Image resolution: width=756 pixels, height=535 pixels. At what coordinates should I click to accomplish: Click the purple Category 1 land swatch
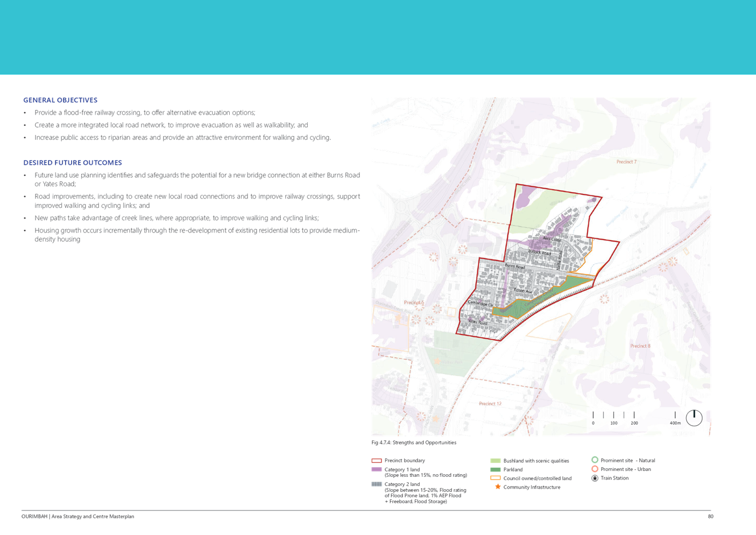[377, 469]
